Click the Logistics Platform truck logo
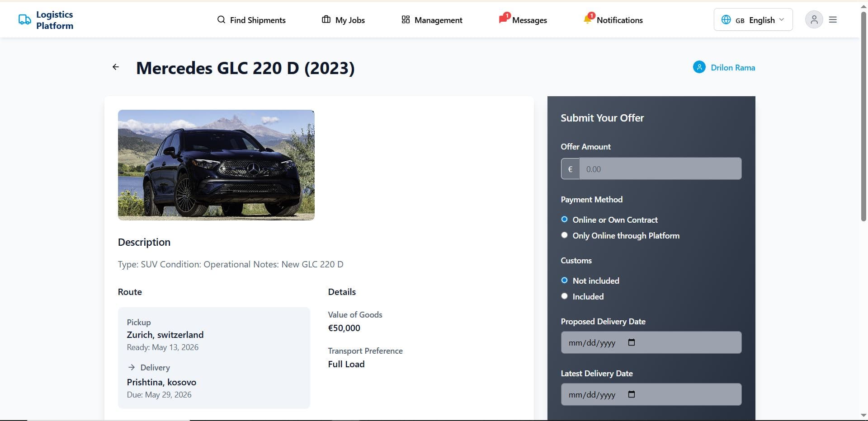The height and width of the screenshot is (421, 868). pos(24,19)
